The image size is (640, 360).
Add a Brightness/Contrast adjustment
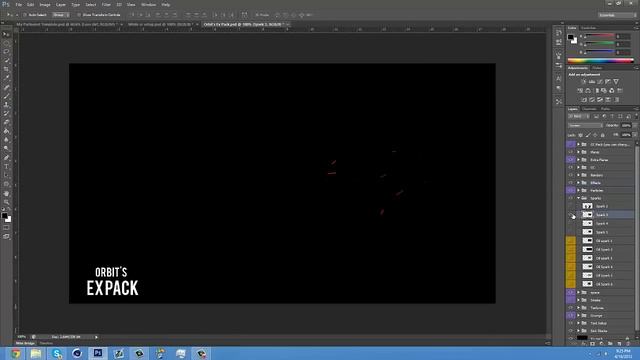point(584,82)
